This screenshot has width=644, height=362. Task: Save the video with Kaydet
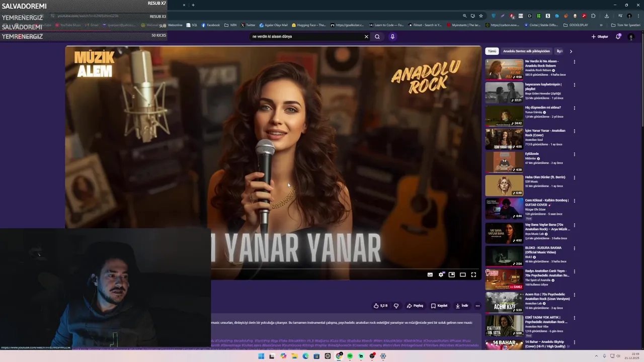tap(439, 306)
